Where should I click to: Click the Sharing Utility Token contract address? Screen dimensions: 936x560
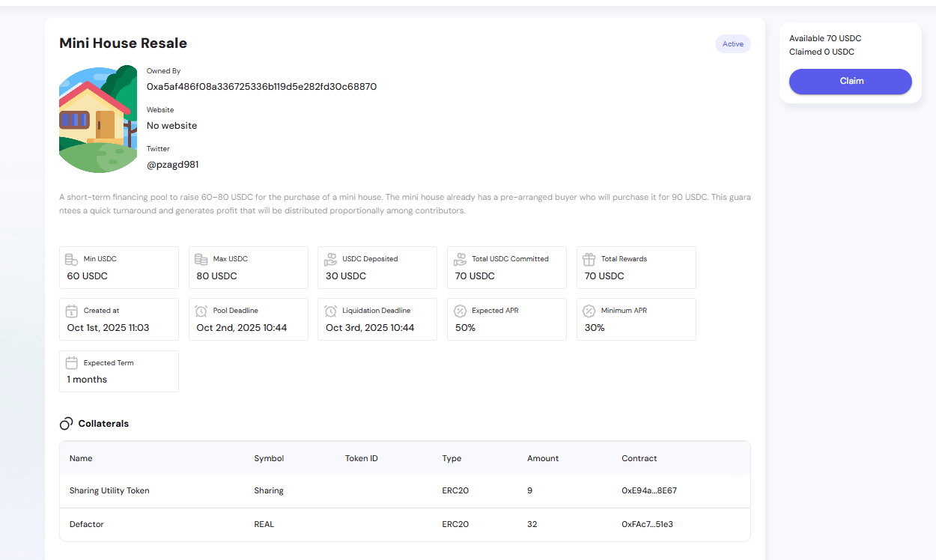[648, 491]
